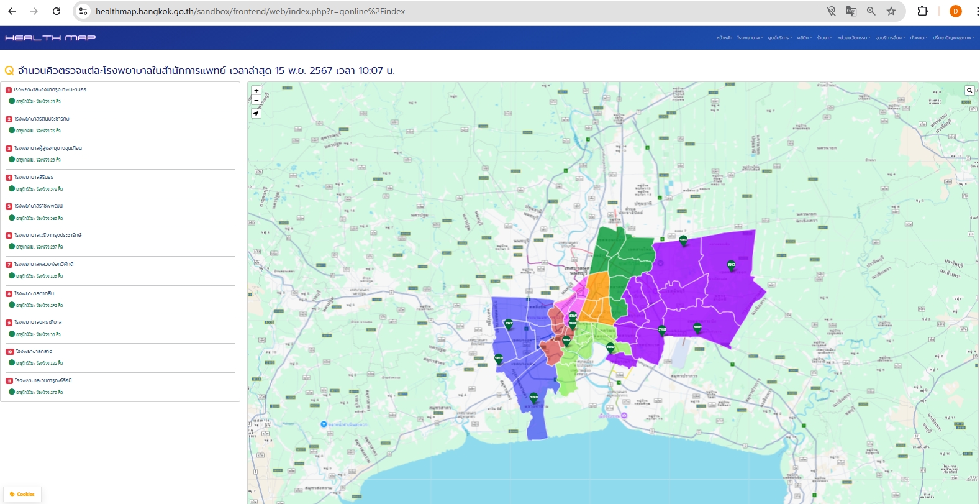Open the map search magnifier

969,91
